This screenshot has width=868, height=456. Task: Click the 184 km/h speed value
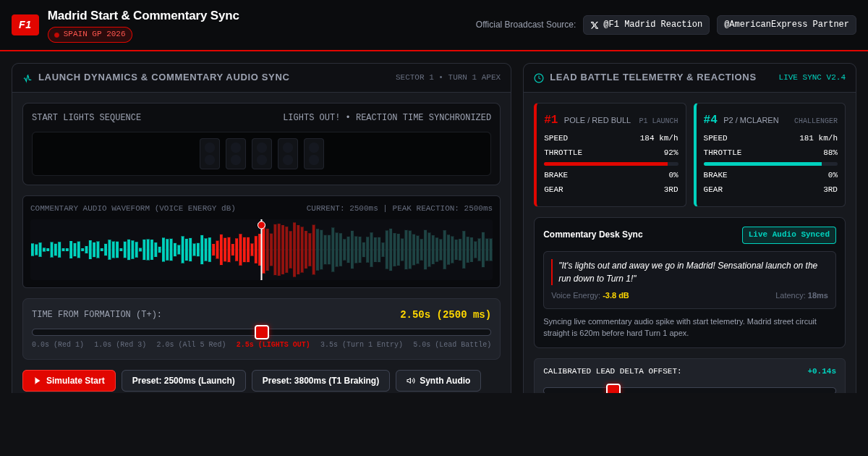(659, 138)
